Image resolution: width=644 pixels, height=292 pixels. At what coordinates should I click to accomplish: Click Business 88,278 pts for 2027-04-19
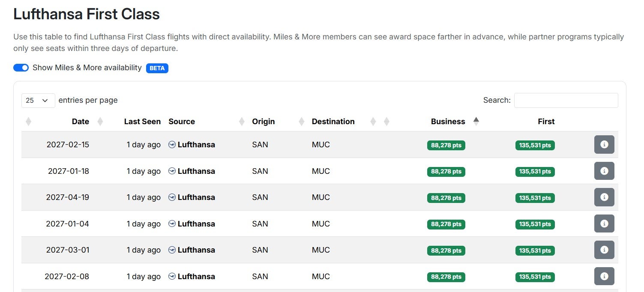pyautogui.click(x=446, y=198)
